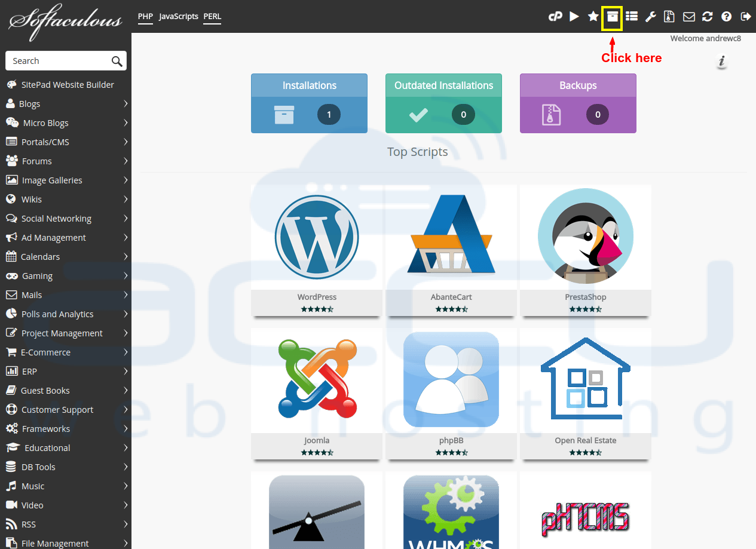Expand the Polls and Analytics category
The height and width of the screenshot is (549, 756).
pyautogui.click(x=66, y=314)
